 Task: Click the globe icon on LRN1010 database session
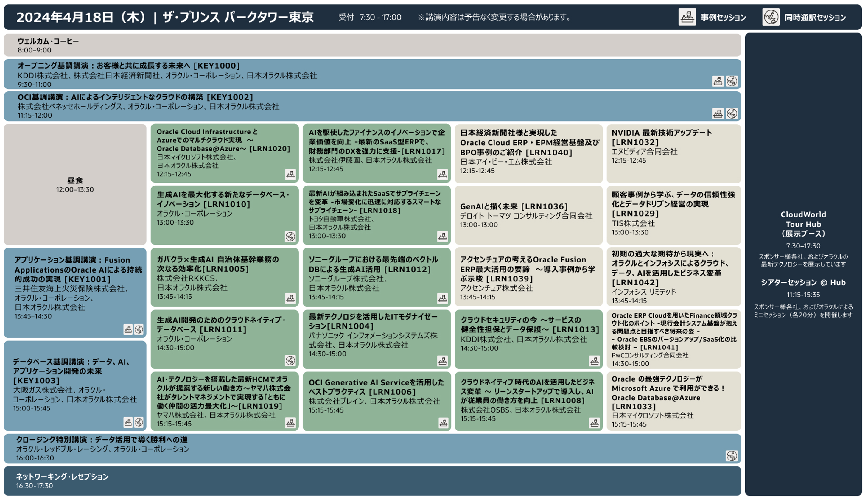(x=290, y=237)
